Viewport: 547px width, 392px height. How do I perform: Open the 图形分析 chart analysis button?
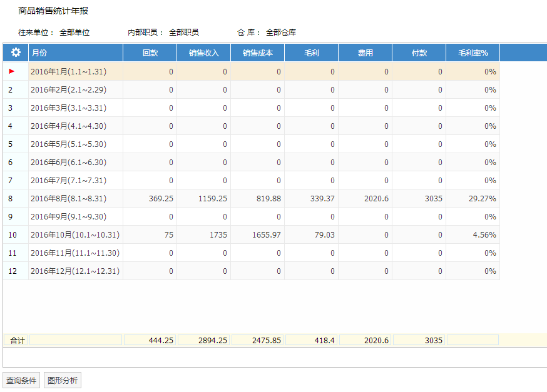(x=63, y=380)
